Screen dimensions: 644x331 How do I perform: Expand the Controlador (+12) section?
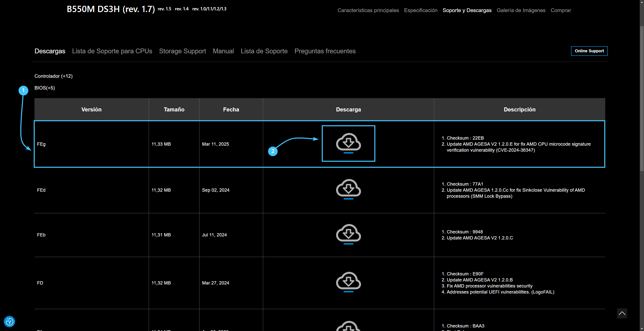(53, 76)
